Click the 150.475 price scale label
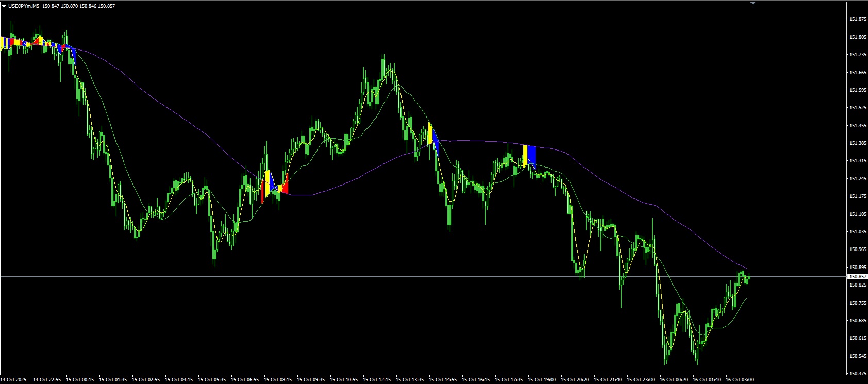 (856, 373)
